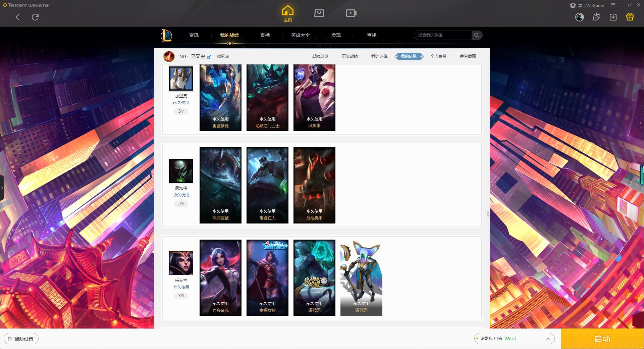This screenshot has width=644, height=349.
Task: Open the 源代码 chroma card on white background
Action: [x=361, y=278]
